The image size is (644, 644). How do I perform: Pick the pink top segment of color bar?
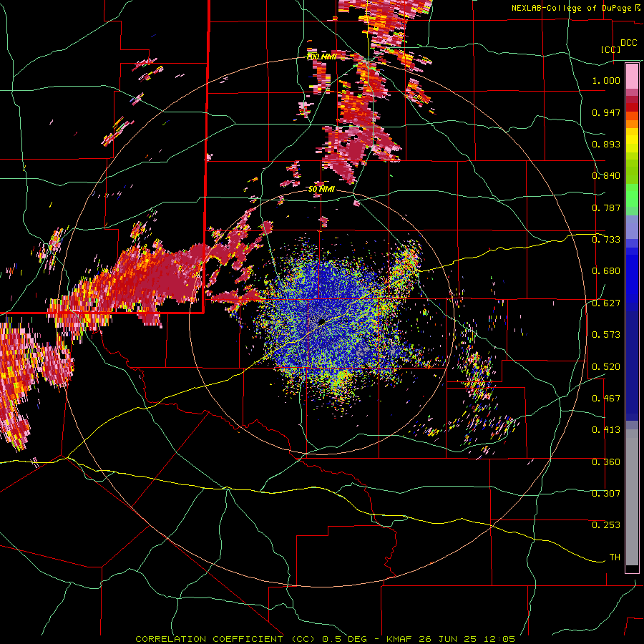click(x=632, y=77)
